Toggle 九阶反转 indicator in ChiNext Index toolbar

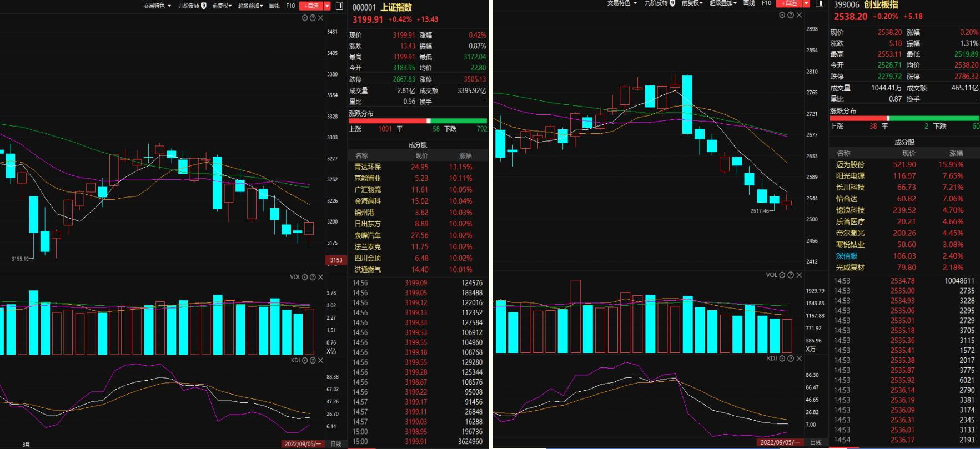[x=660, y=3]
